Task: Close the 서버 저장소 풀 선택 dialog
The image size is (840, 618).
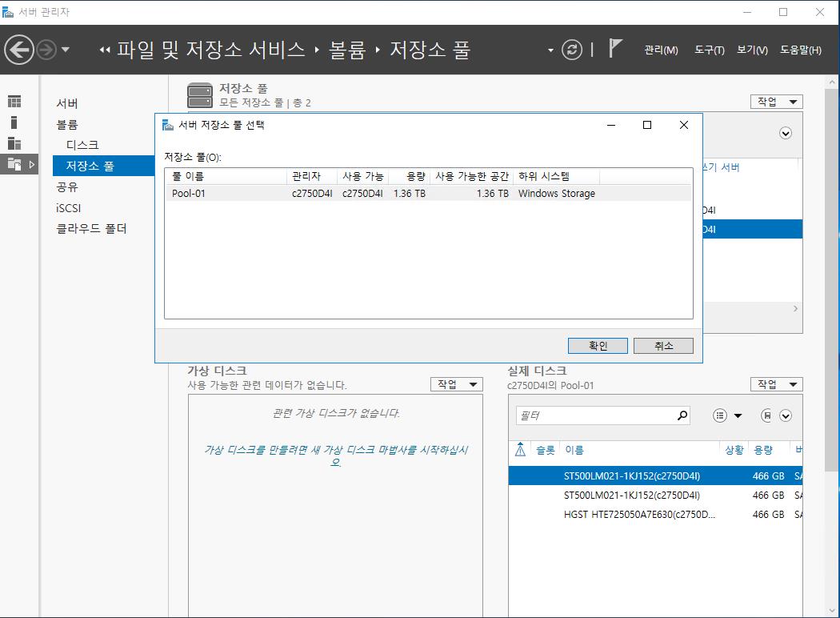Action: (x=683, y=125)
